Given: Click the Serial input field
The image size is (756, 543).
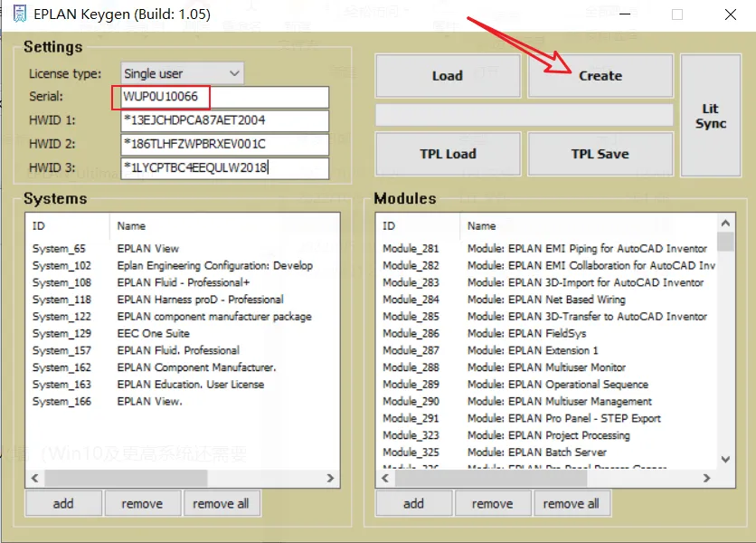Looking at the screenshot, I should (x=224, y=97).
